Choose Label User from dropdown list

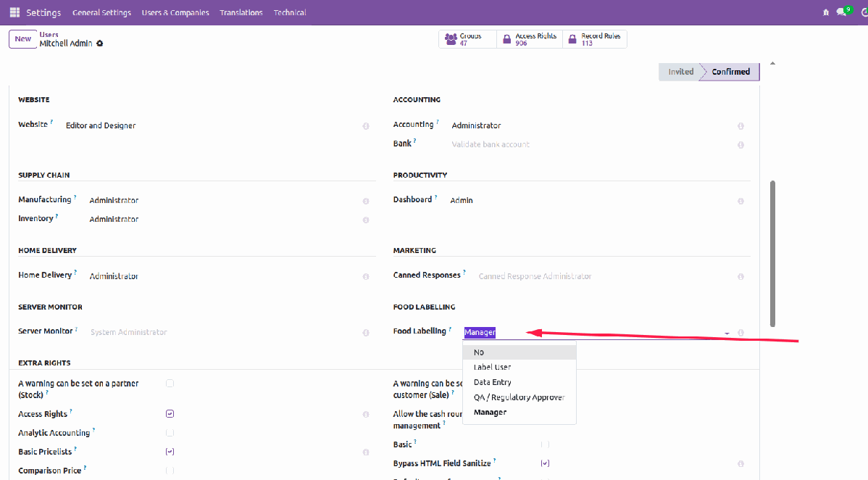coord(519,367)
